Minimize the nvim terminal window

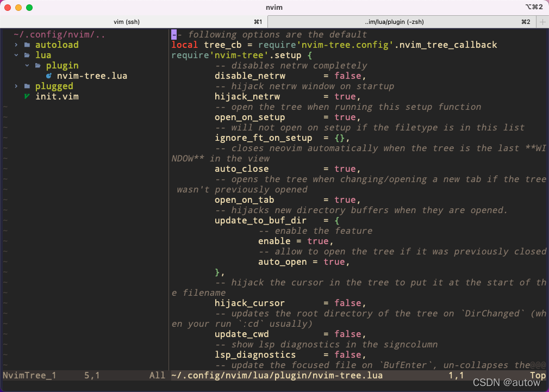click(18, 8)
